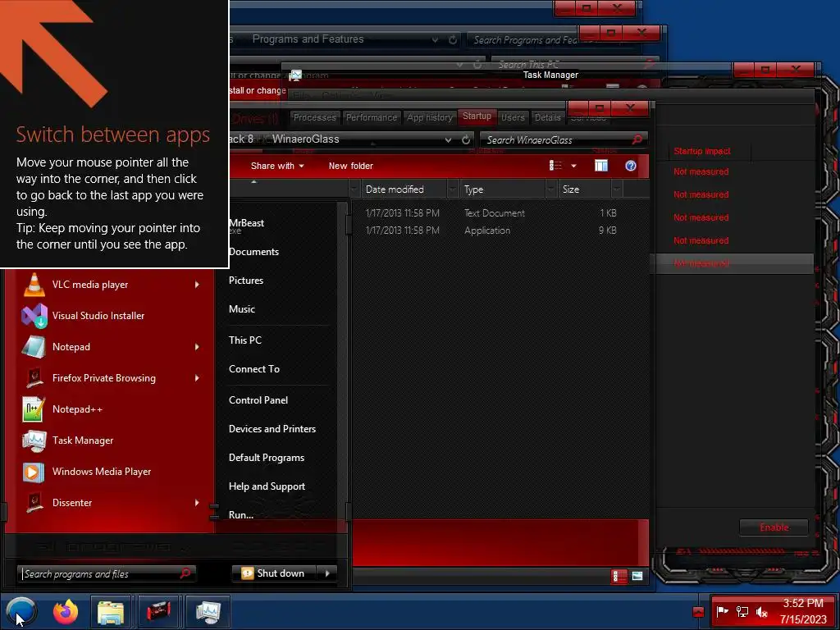Screen dimensions: 840x630
Task: Open Firefox from the taskbar
Action: pos(66,611)
